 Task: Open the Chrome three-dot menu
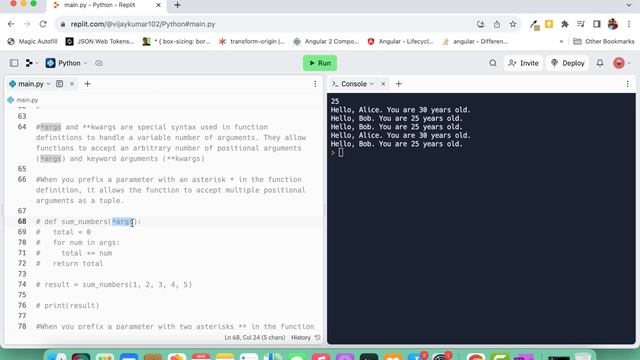[x=629, y=24]
